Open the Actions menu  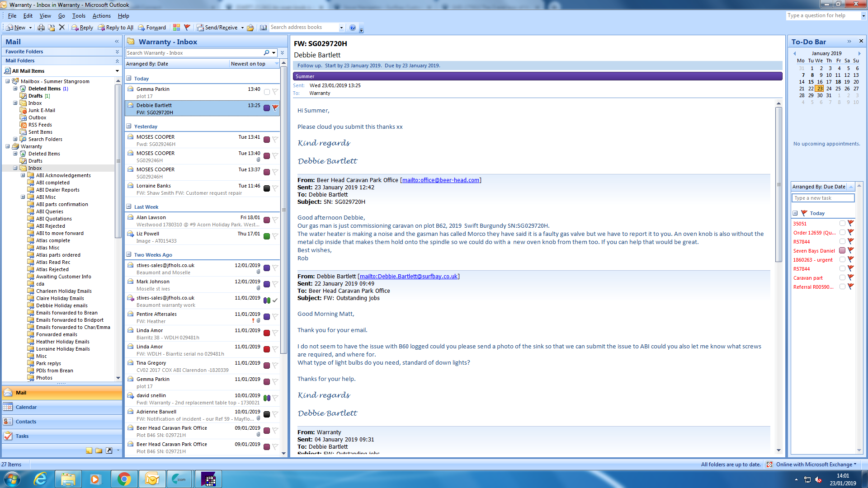point(101,16)
